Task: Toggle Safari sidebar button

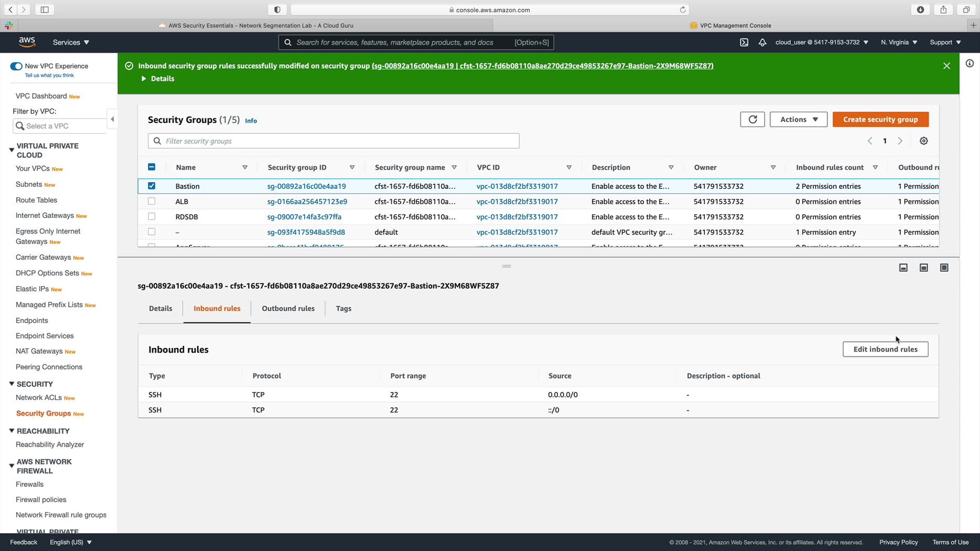Action: click(x=45, y=9)
